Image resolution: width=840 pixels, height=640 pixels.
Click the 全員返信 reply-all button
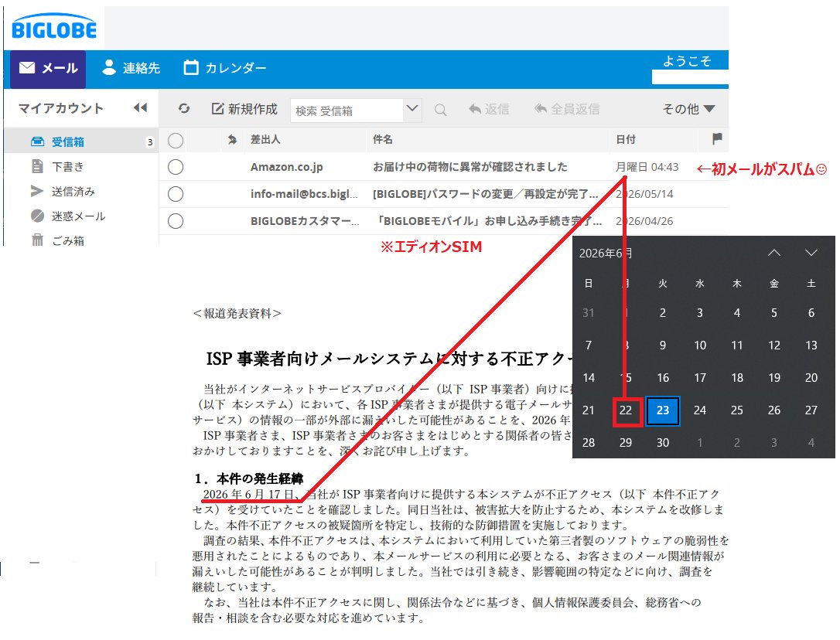click(567, 109)
